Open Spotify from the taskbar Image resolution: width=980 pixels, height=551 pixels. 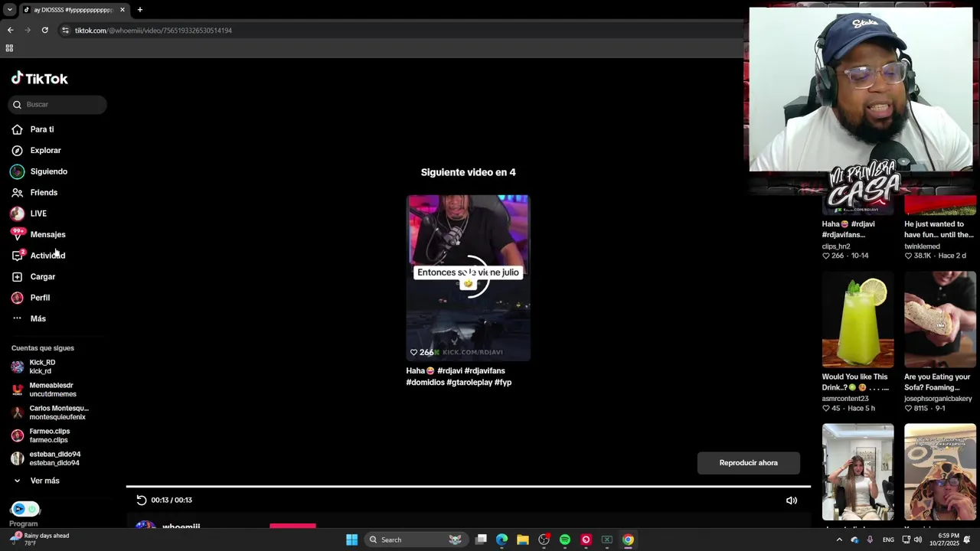click(x=565, y=540)
